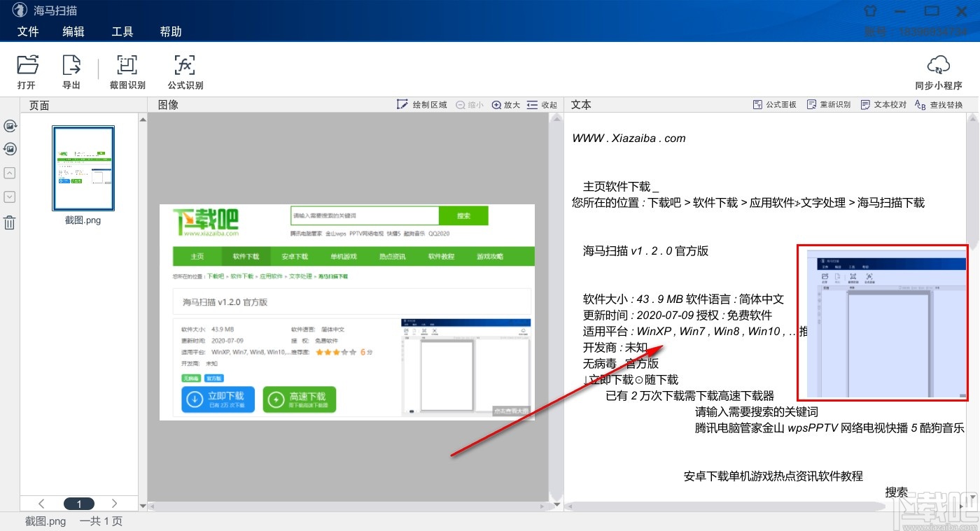The width and height of the screenshot is (980, 531).
Task: Open the 编辑 menu
Action: [73, 31]
